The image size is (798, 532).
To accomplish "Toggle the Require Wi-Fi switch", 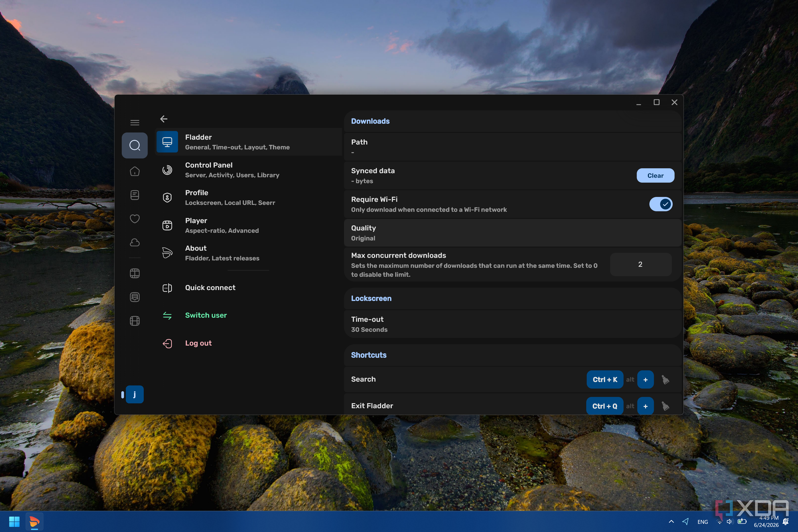I will (661, 204).
